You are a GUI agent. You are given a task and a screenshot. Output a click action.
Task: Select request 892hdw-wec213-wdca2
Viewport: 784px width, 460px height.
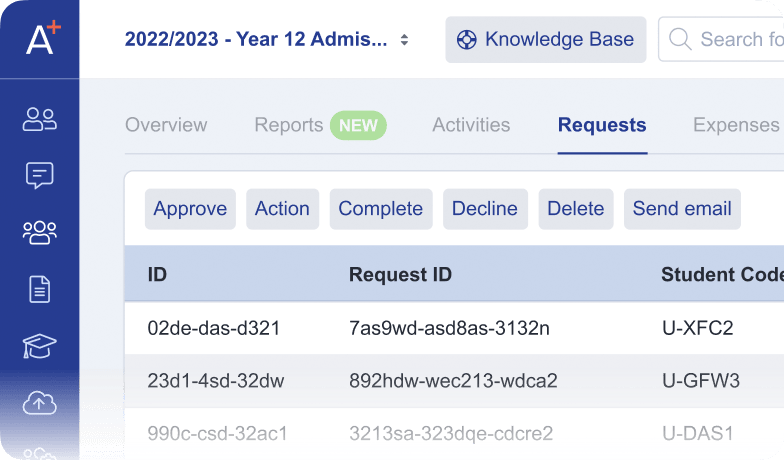click(453, 381)
